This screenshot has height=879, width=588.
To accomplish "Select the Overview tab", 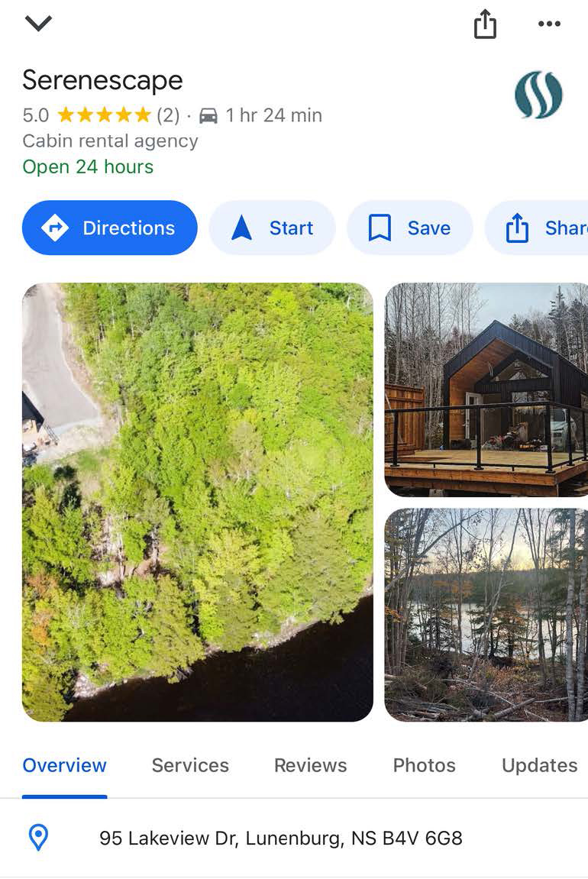I will 64,765.
